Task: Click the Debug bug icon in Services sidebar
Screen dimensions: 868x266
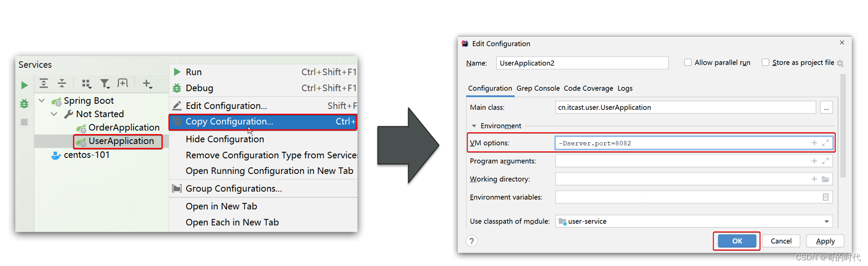Action: click(x=24, y=104)
